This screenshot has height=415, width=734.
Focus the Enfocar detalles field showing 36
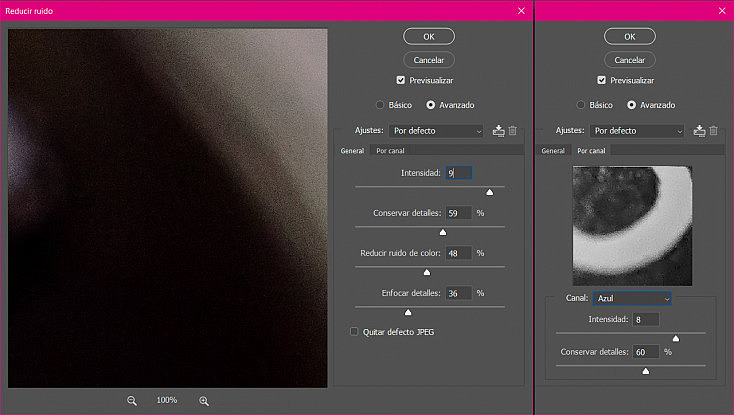pos(459,293)
